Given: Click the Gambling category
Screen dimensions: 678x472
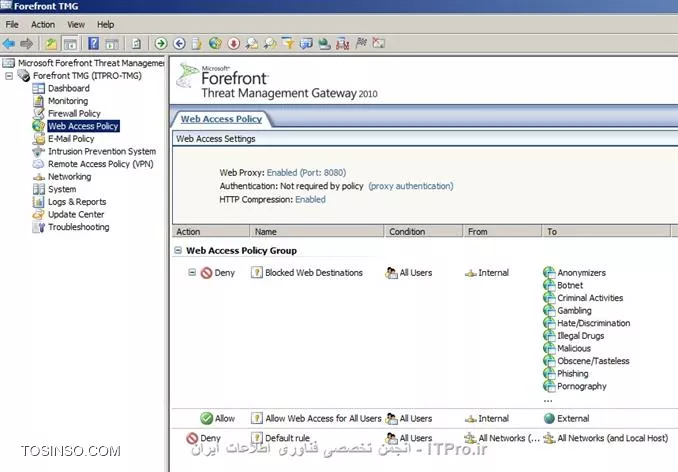Looking at the screenshot, I should [574, 310].
